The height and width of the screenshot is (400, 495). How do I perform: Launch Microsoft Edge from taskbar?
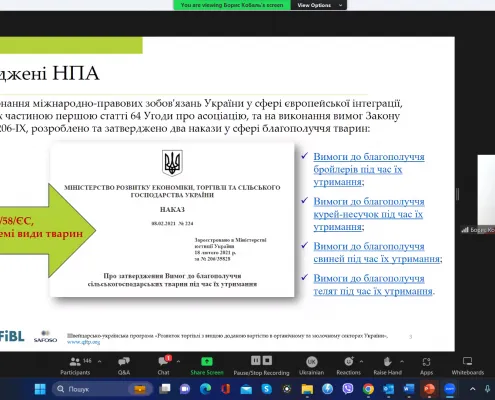coord(205,389)
